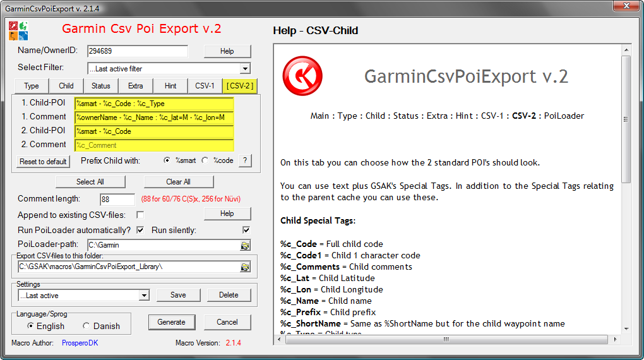The height and width of the screenshot is (360, 644).
Task: Click help pane horizontal scrollbar thumb
Action: click(x=446, y=339)
